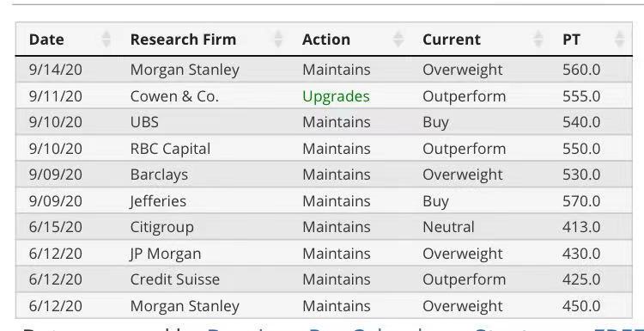Click the Research Firm header text
Viewport: 644px width, 331px height.
[x=183, y=40]
